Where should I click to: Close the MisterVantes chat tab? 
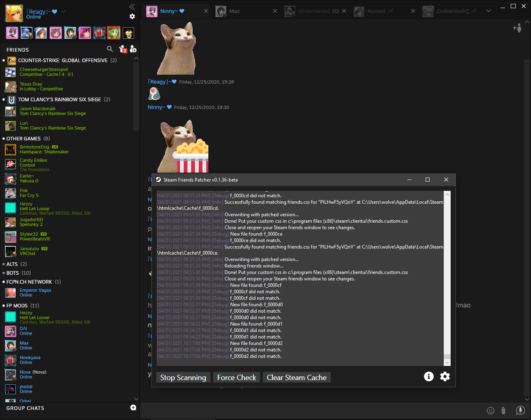point(344,11)
